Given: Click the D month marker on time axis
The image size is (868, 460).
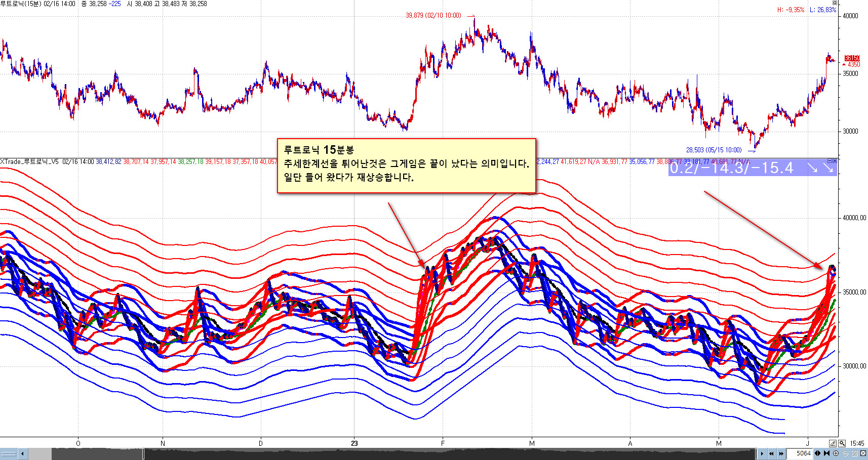Looking at the screenshot, I should [x=261, y=443].
